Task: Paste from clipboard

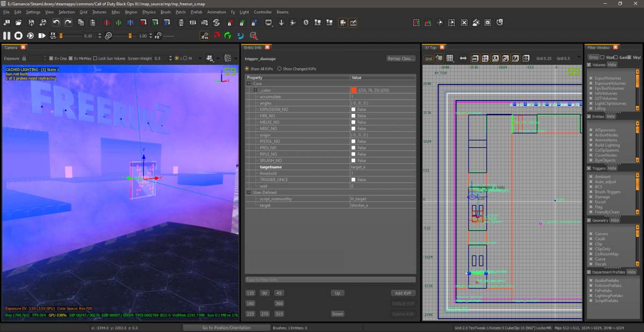Action: pyautogui.click(x=93, y=23)
